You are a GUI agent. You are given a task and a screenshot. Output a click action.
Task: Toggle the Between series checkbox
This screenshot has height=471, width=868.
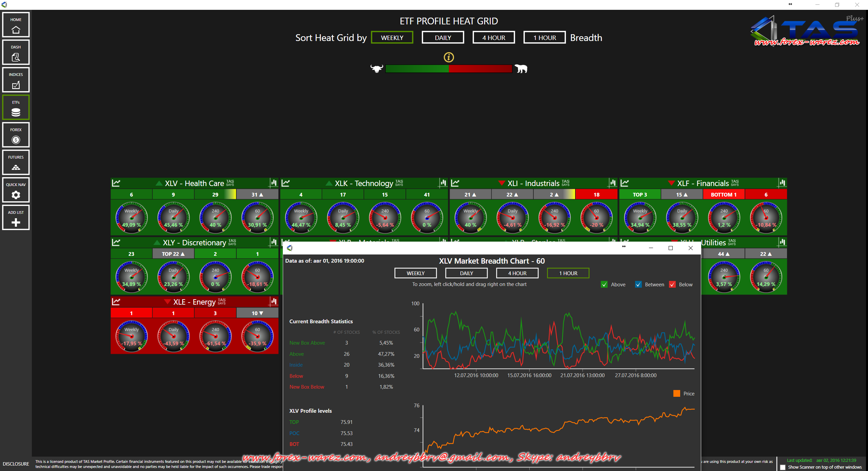(x=638, y=285)
